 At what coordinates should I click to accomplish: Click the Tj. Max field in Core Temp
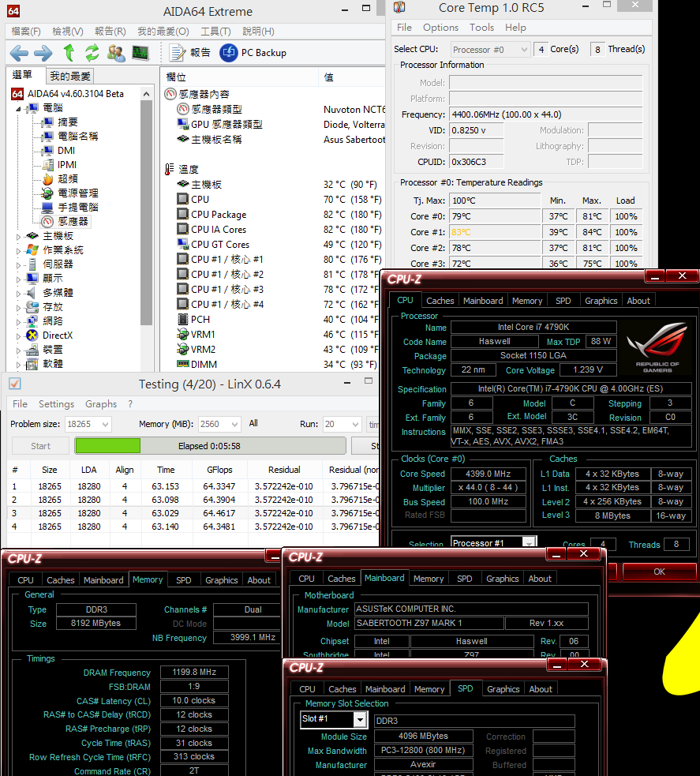[495, 201]
